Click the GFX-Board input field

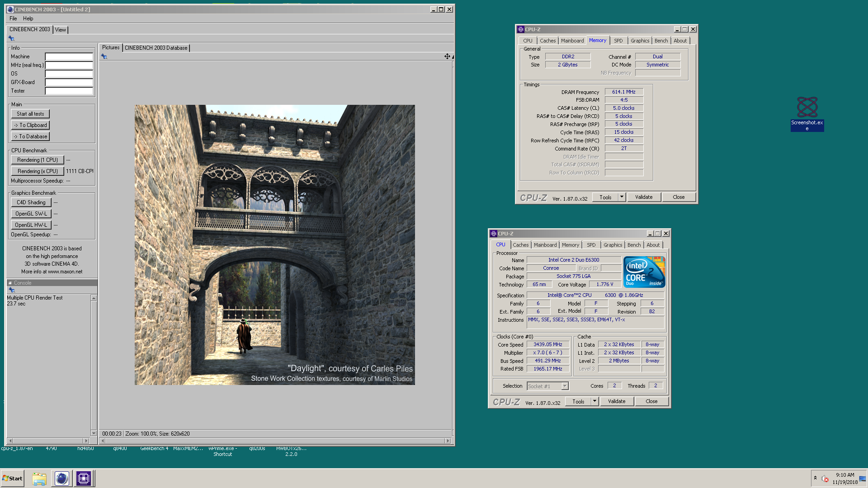[69, 82]
